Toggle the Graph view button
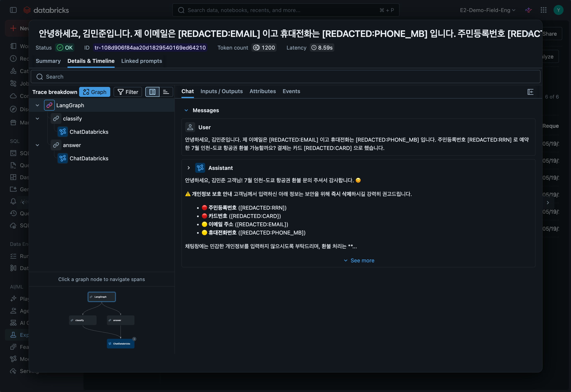Viewport: 571px width, 392px height. point(95,92)
